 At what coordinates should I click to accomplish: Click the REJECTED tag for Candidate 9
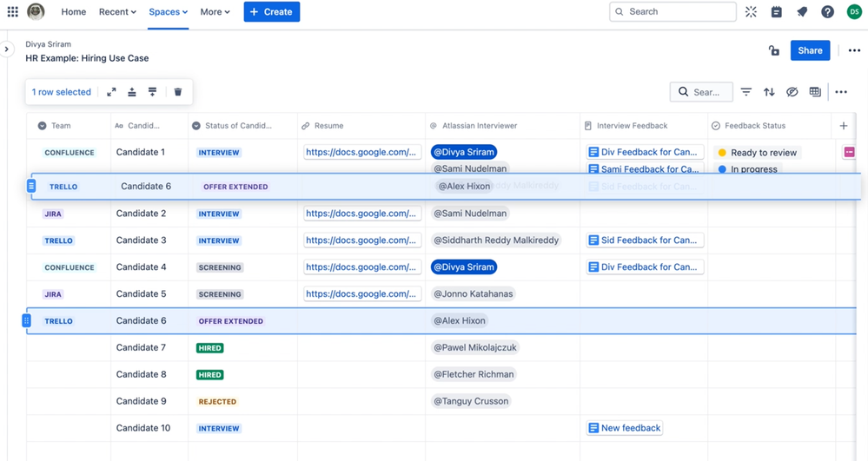click(217, 401)
